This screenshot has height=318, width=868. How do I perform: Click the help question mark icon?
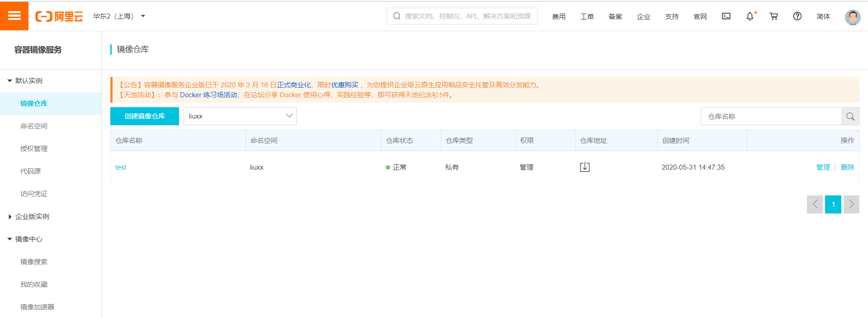point(797,16)
